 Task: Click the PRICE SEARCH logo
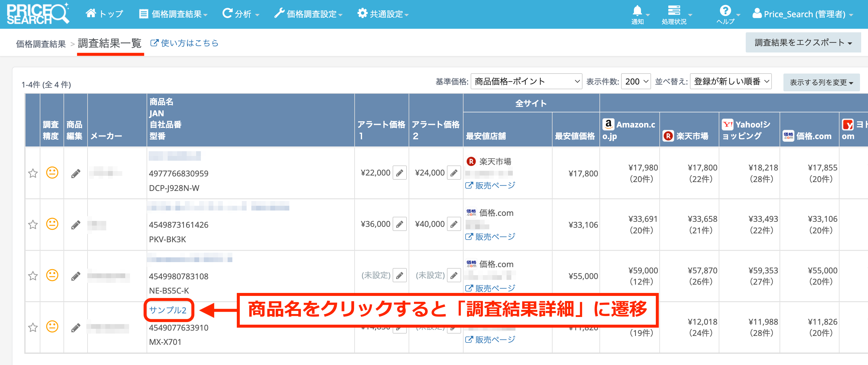(x=38, y=14)
